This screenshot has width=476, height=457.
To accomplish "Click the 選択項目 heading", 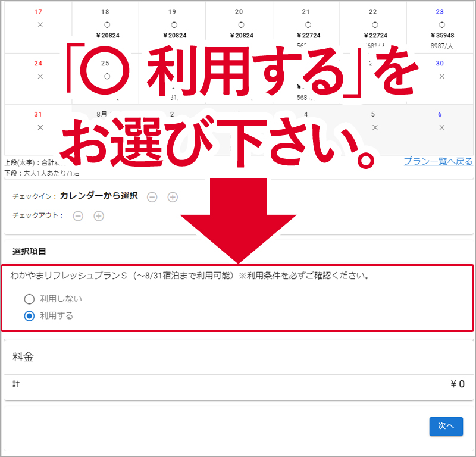I will [x=29, y=252].
